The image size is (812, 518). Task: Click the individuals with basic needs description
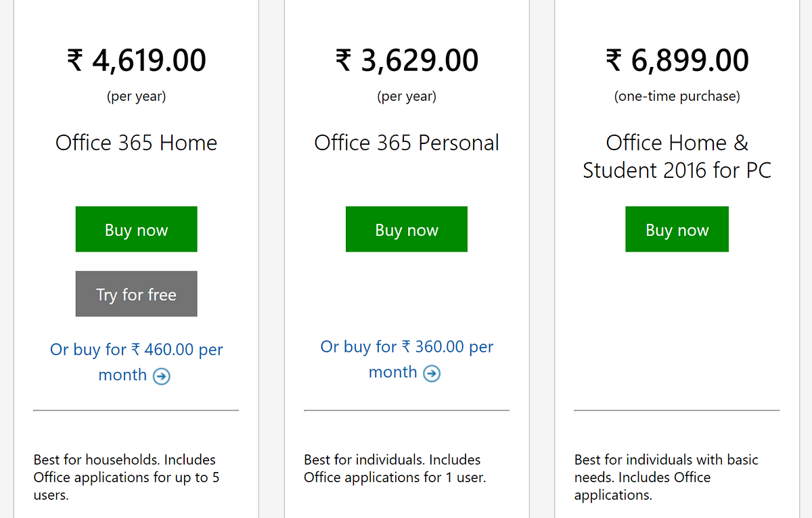[x=667, y=477]
